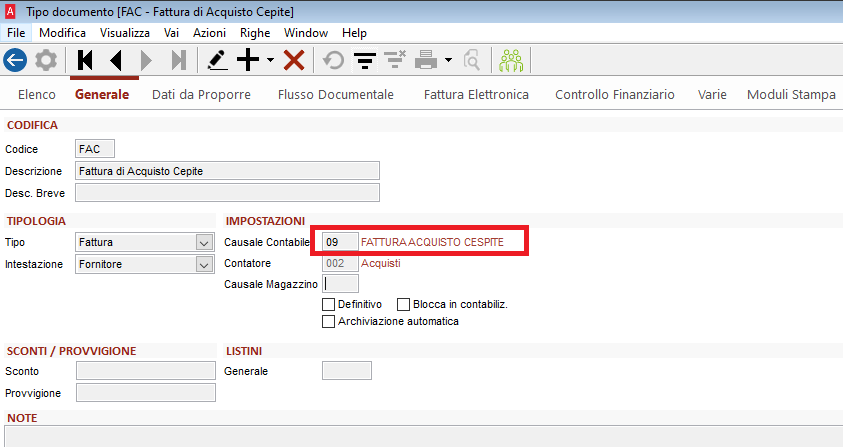Image resolution: width=843 pixels, height=447 pixels.
Task: Go to the previous record
Action: tap(116, 60)
